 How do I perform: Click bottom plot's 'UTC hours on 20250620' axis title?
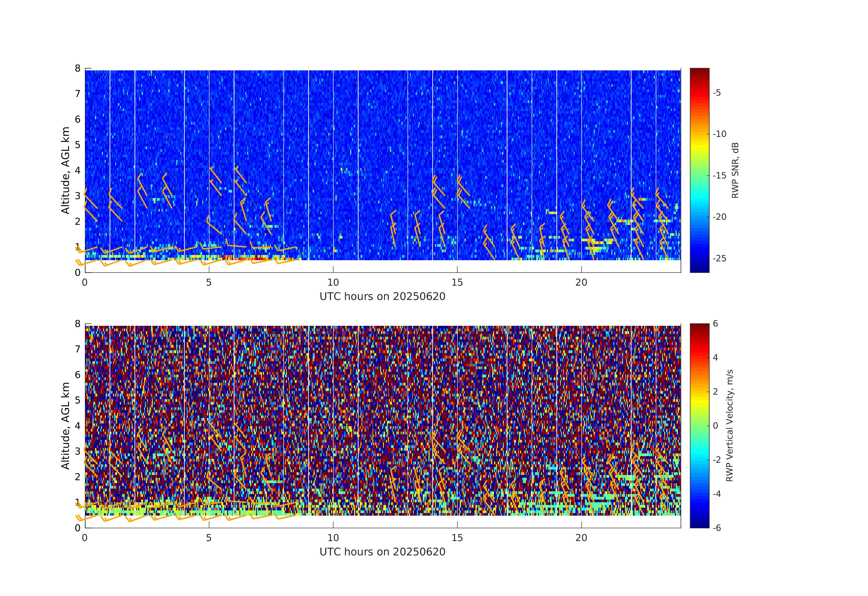pyautogui.click(x=382, y=551)
